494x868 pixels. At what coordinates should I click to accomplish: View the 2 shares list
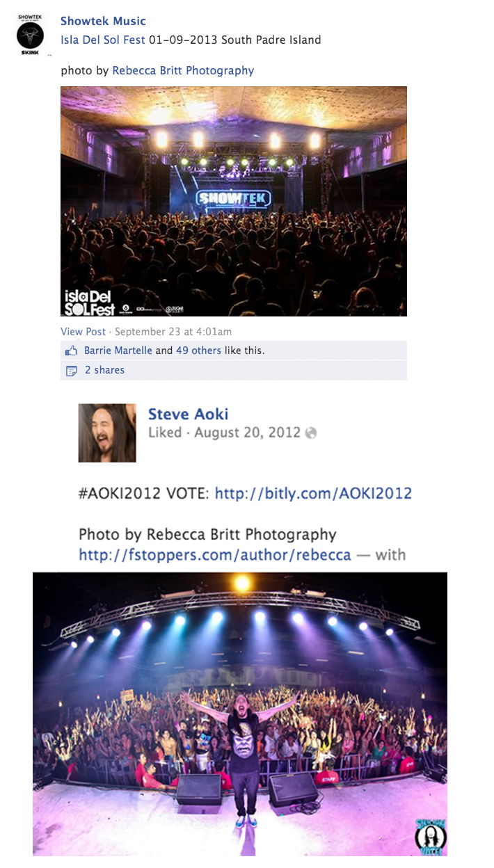(104, 370)
